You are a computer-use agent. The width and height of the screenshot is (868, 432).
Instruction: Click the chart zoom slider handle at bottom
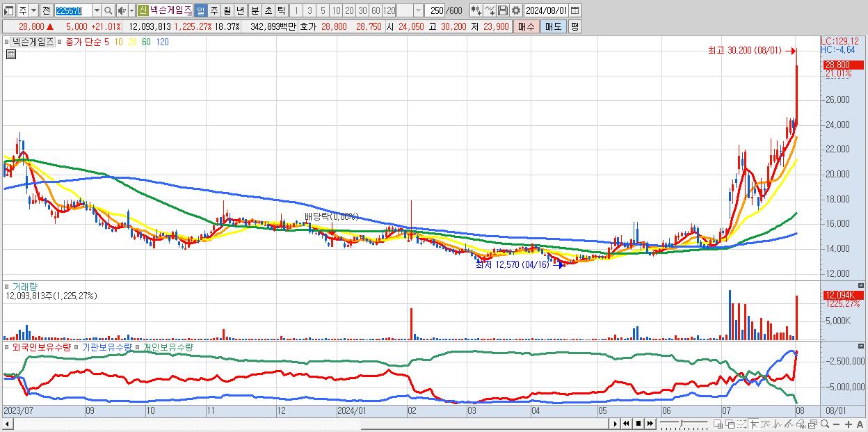(682, 424)
